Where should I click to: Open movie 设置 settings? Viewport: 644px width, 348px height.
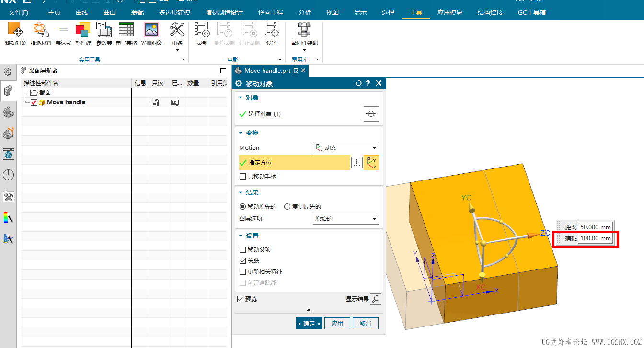click(272, 34)
